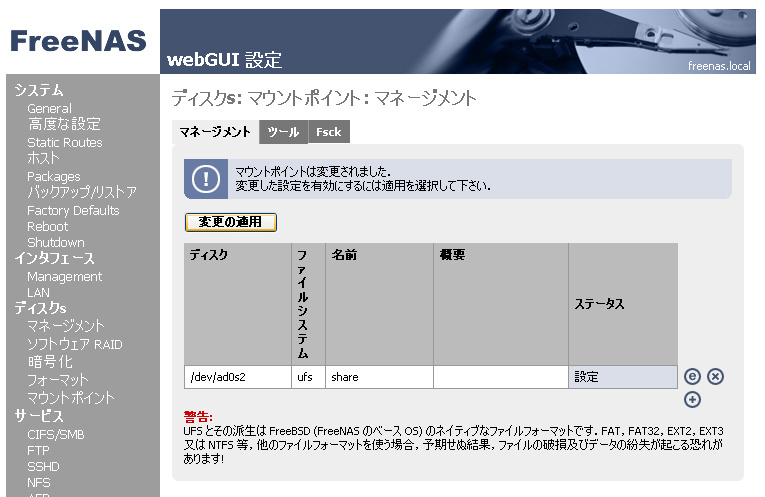This screenshot has width=765, height=497.
Task: Open the ツール tab
Action: (283, 132)
